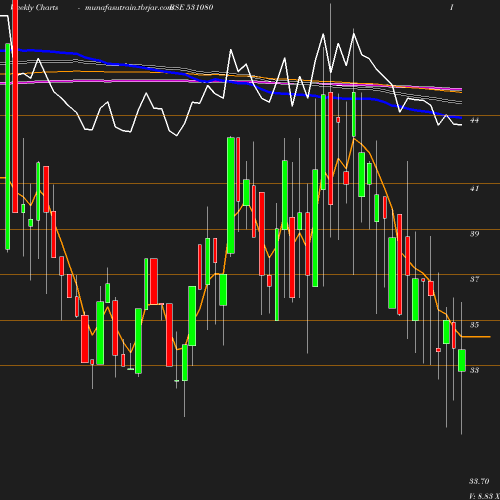Click the '39' price axis label
Viewport: 500px width, 500px height.
click(474, 234)
